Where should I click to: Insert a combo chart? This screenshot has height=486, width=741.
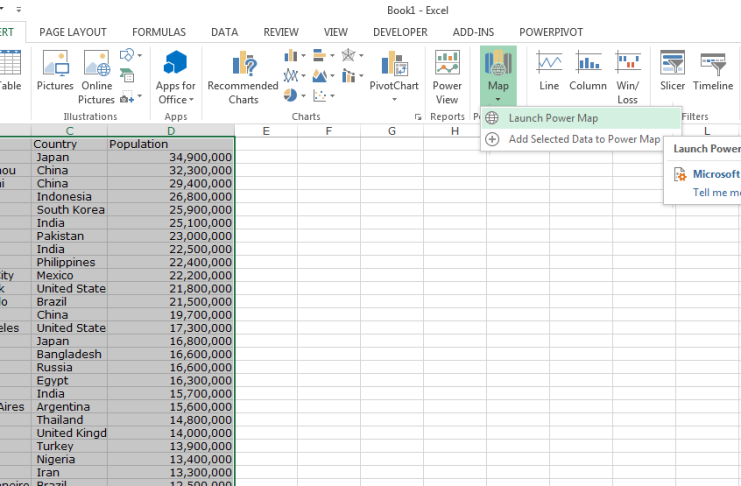point(353,76)
